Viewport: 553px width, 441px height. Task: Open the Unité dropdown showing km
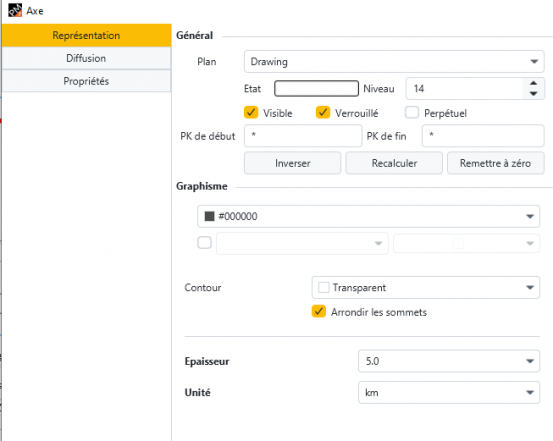449,392
